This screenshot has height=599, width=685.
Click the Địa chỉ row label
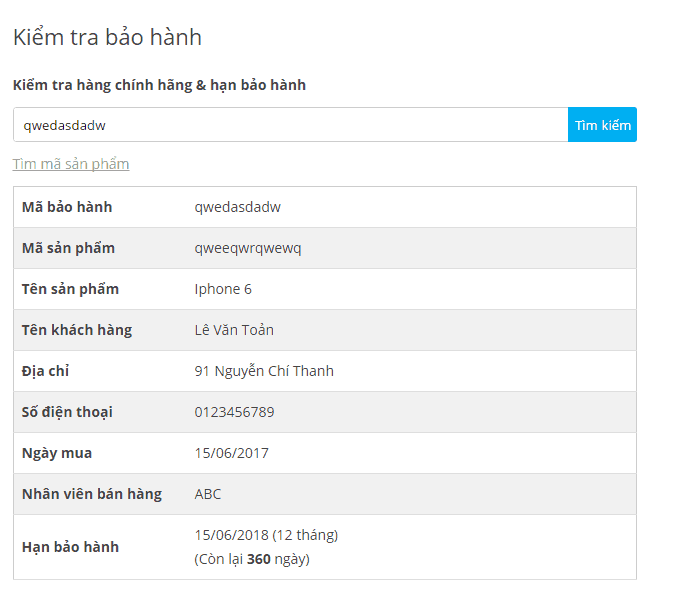[45, 371]
